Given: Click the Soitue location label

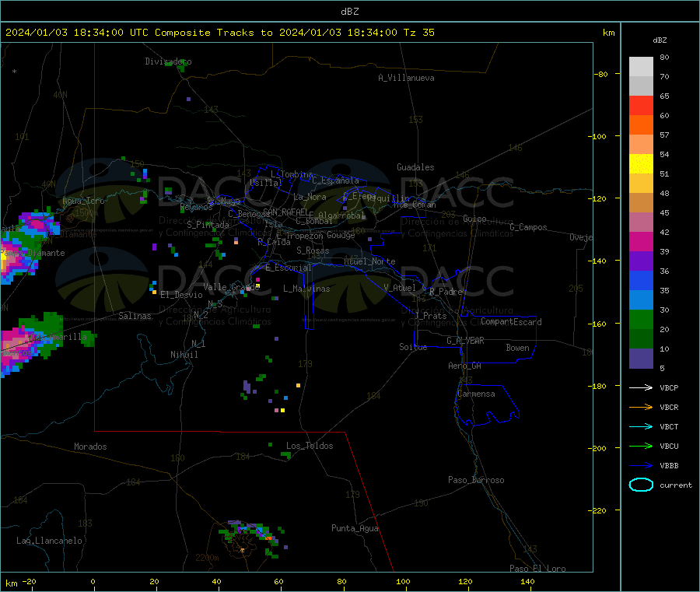Looking at the screenshot, I should coord(413,347).
